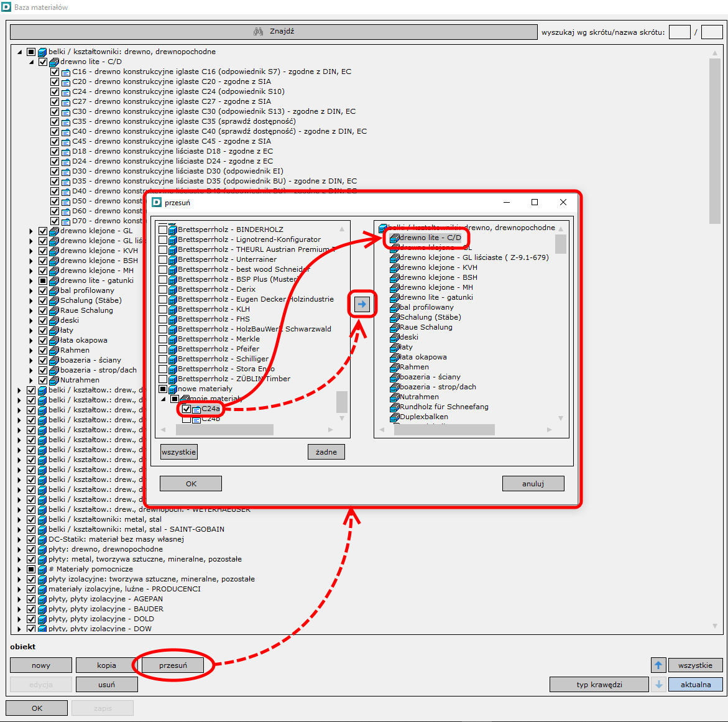This screenshot has height=722, width=728.
Task: Select D30 drewno konstrukcyjne liściaste item
Action: 177,171
